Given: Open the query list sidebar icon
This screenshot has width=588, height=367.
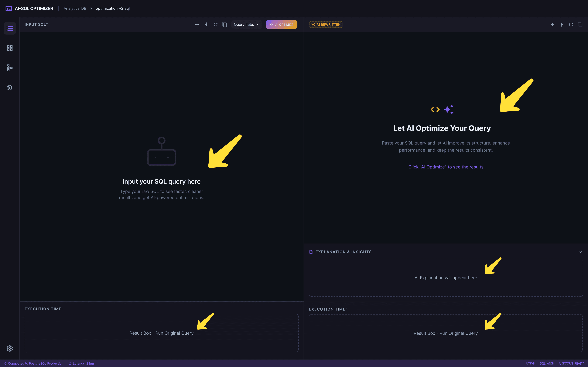Looking at the screenshot, I should (x=10, y=28).
